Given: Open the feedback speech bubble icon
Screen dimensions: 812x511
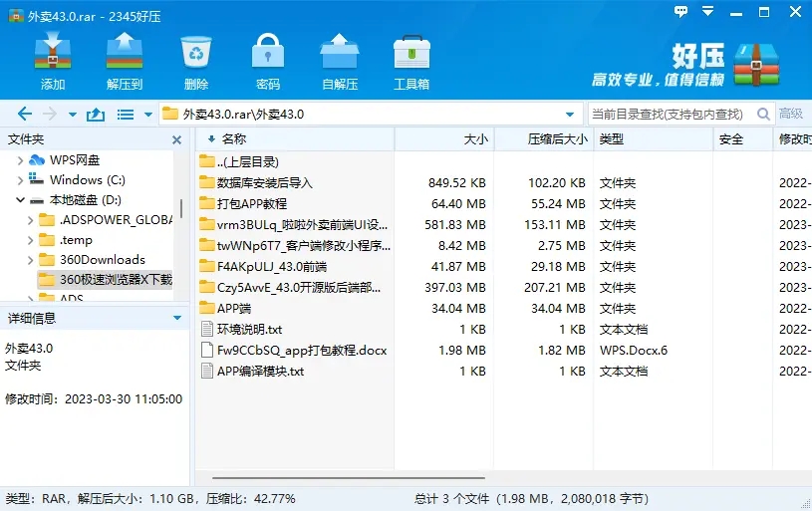Looking at the screenshot, I should click(681, 11).
